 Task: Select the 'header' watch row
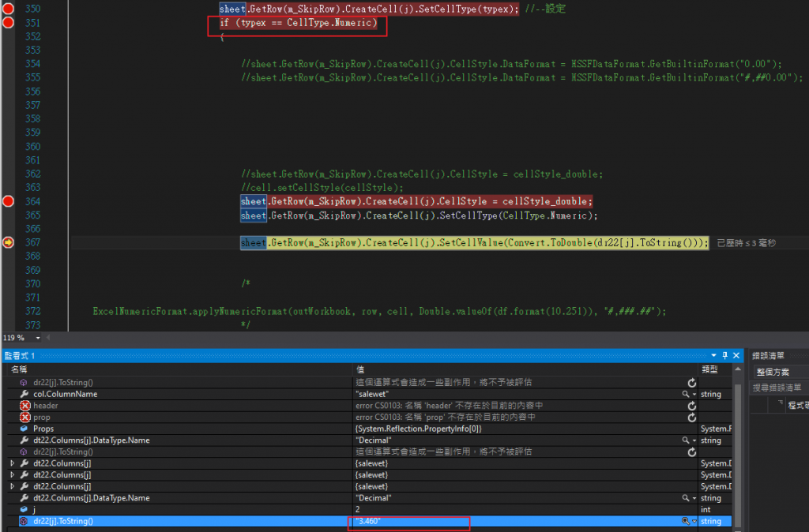point(367,406)
